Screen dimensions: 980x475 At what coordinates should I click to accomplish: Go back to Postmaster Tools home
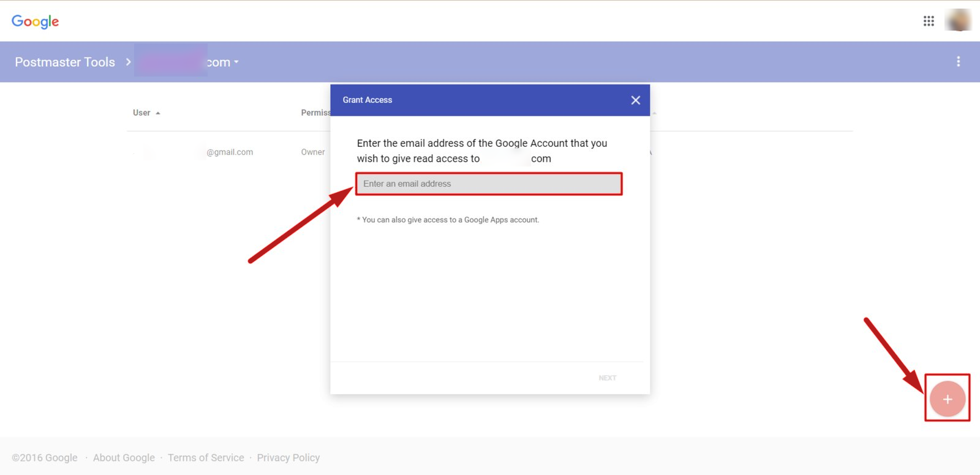65,62
